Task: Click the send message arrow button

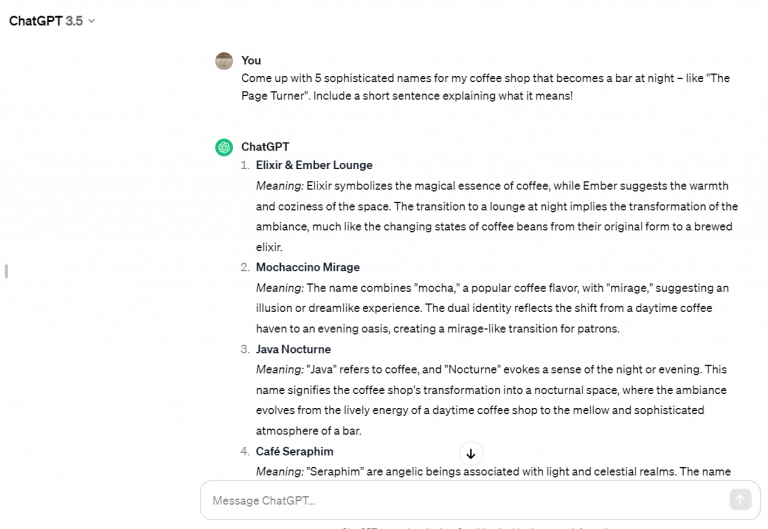Action: tap(740, 500)
